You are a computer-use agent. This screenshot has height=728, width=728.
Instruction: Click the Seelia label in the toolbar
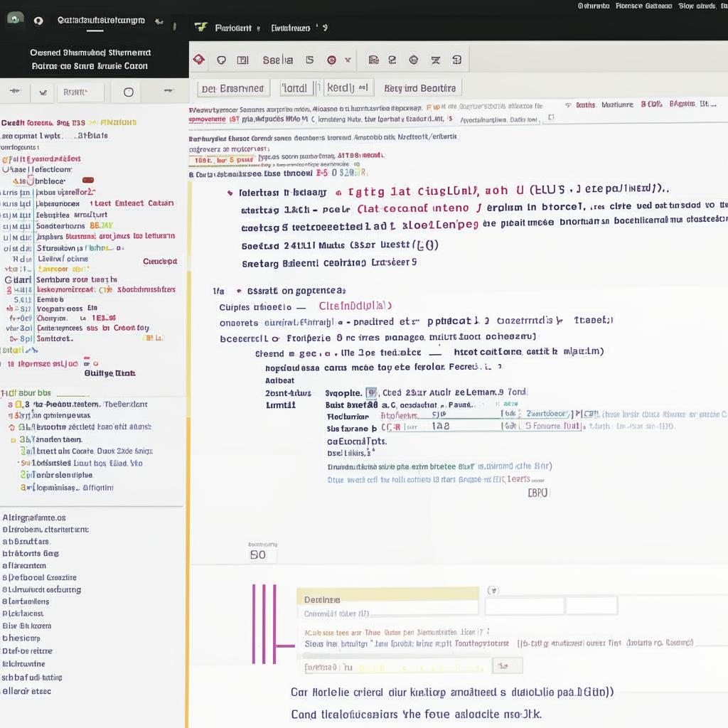coord(278,60)
